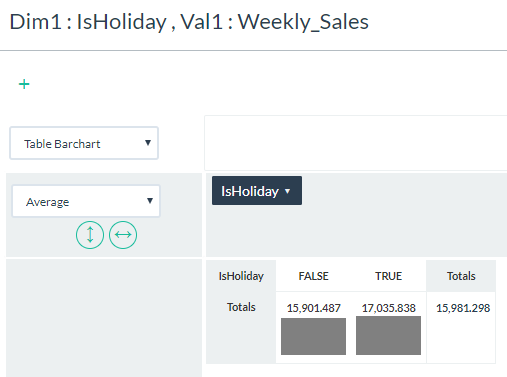Screen dimensions: 507x377
Task: Click the 15,901.487 value cell
Action: click(313, 308)
